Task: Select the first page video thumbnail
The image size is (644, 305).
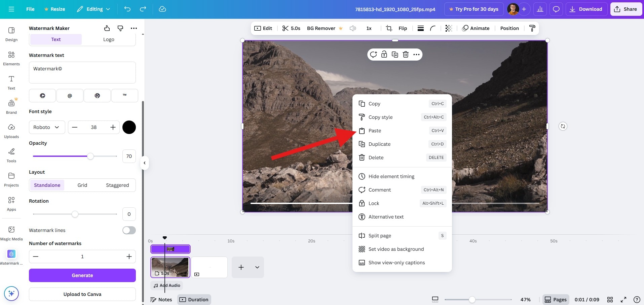Action: (170, 267)
